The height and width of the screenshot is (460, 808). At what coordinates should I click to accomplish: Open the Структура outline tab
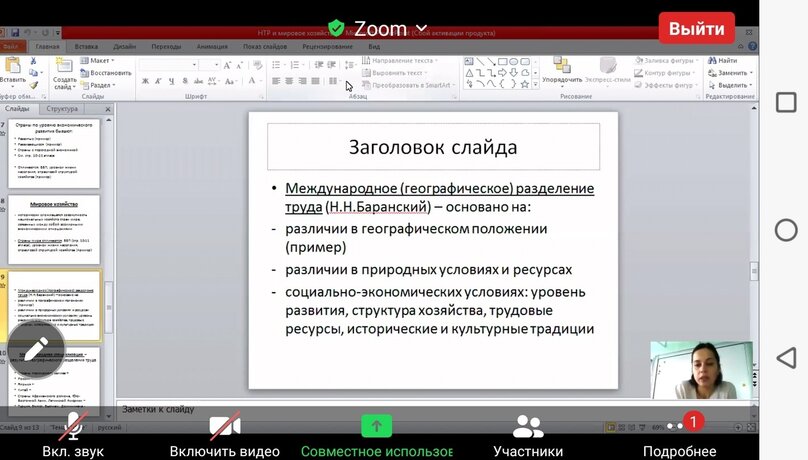pyautogui.click(x=62, y=108)
